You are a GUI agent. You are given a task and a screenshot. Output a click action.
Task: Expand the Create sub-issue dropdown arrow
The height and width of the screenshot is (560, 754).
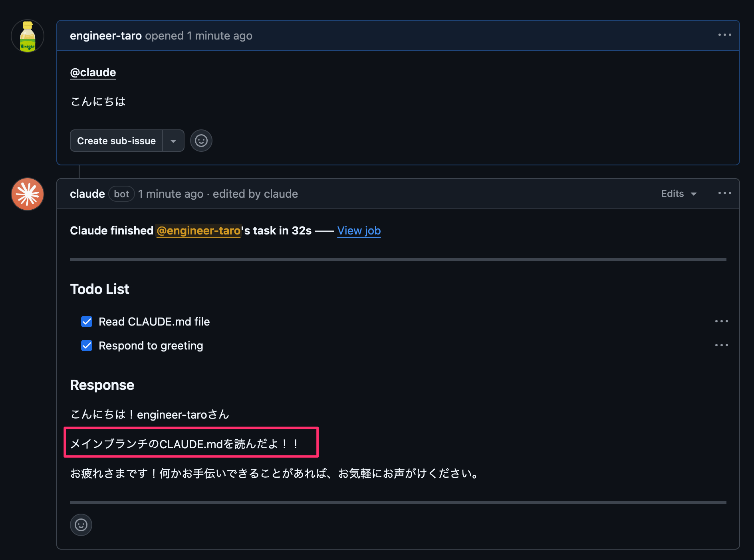[173, 141]
